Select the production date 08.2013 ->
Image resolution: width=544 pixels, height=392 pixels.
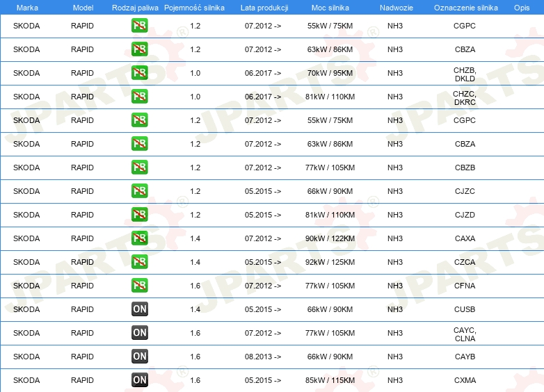pos(263,357)
